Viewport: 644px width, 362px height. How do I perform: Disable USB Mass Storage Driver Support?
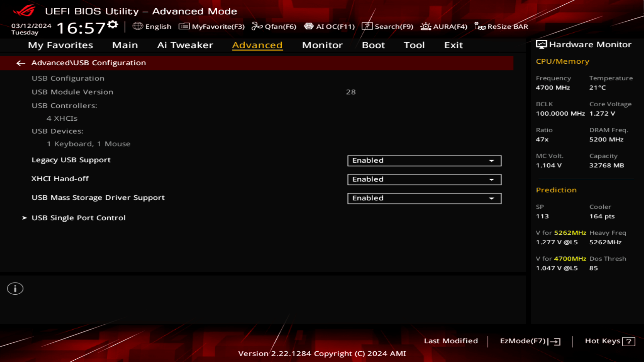point(424,198)
